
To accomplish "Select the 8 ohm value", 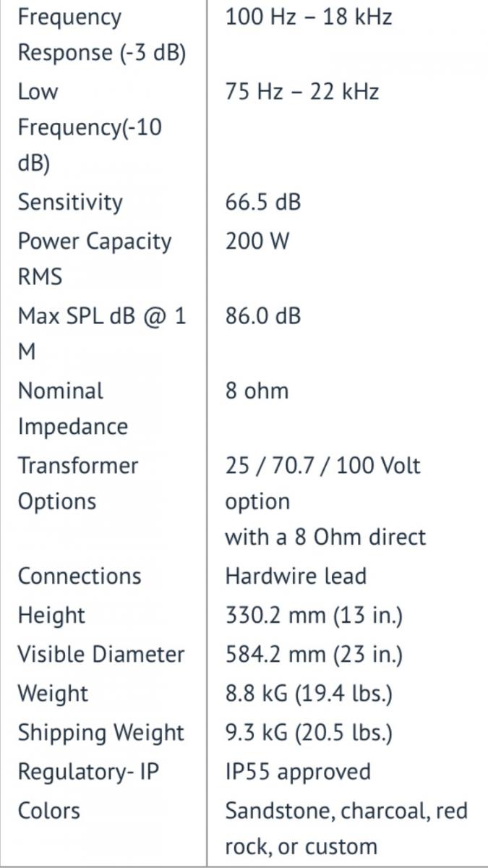I will pos(257,391).
